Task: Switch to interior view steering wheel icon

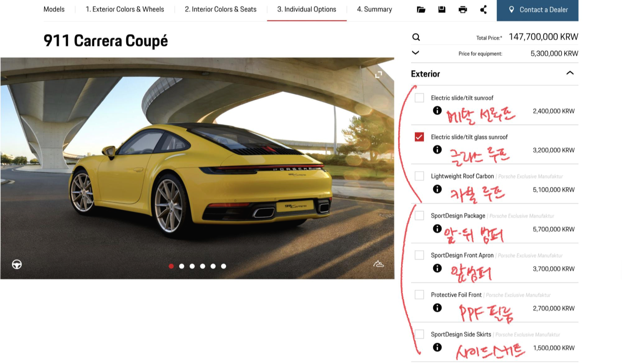Action: click(x=17, y=264)
